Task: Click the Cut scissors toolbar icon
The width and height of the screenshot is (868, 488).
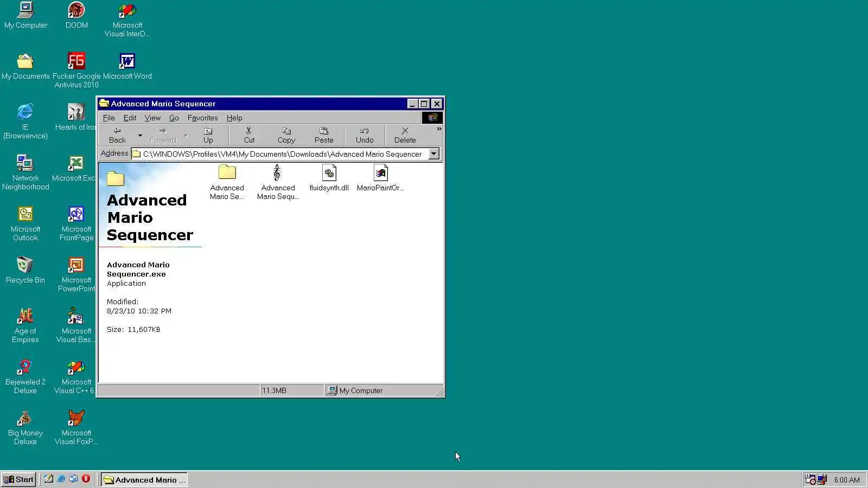Action: click(x=249, y=135)
